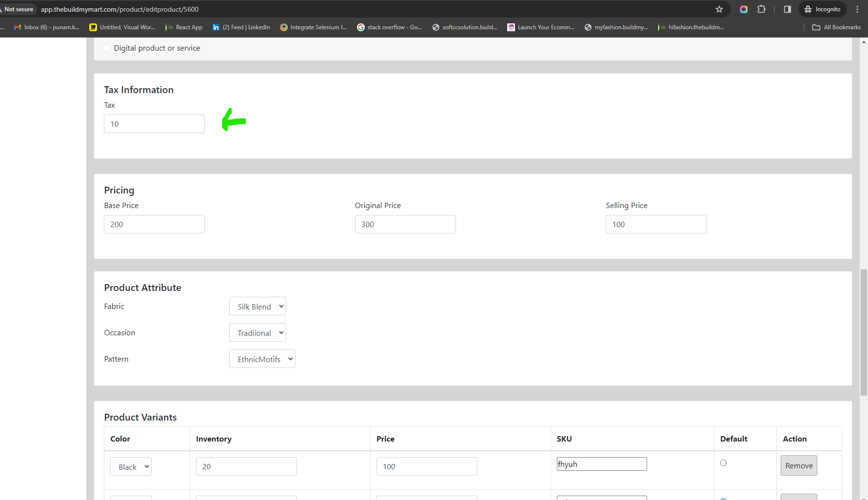Click the colorful circle extension icon
The width and height of the screenshot is (868, 500).
point(744,9)
